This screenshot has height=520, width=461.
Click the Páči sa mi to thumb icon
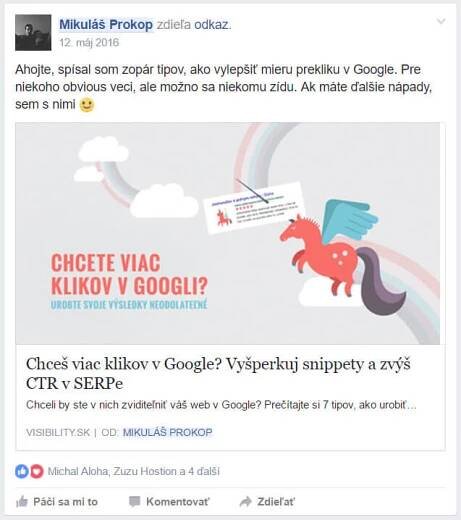click(22, 501)
